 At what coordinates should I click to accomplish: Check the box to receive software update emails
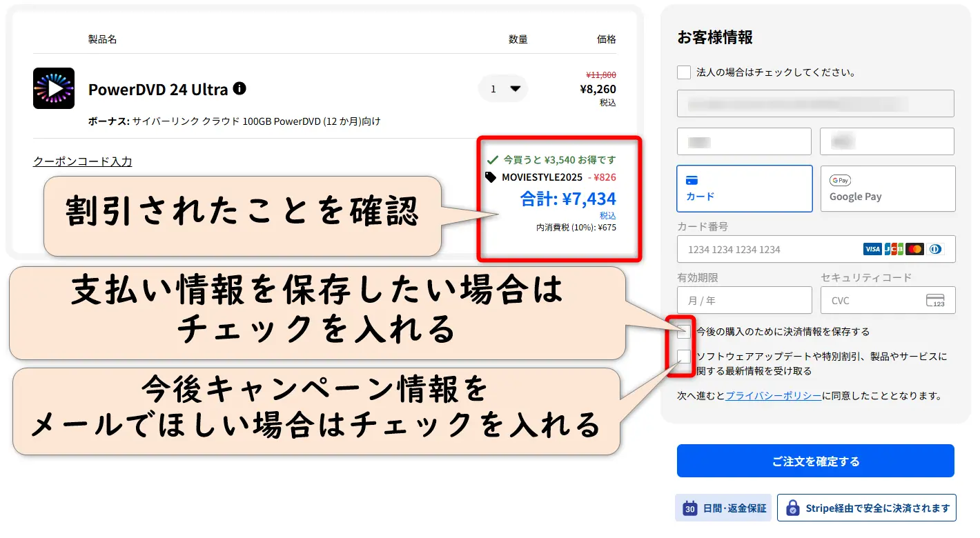click(x=683, y=357)
